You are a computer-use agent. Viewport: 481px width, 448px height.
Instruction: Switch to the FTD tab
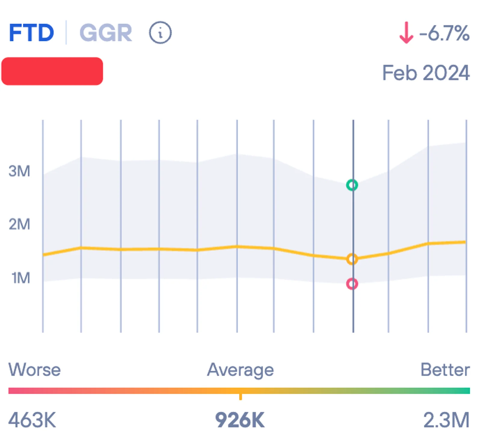[32, 33]
